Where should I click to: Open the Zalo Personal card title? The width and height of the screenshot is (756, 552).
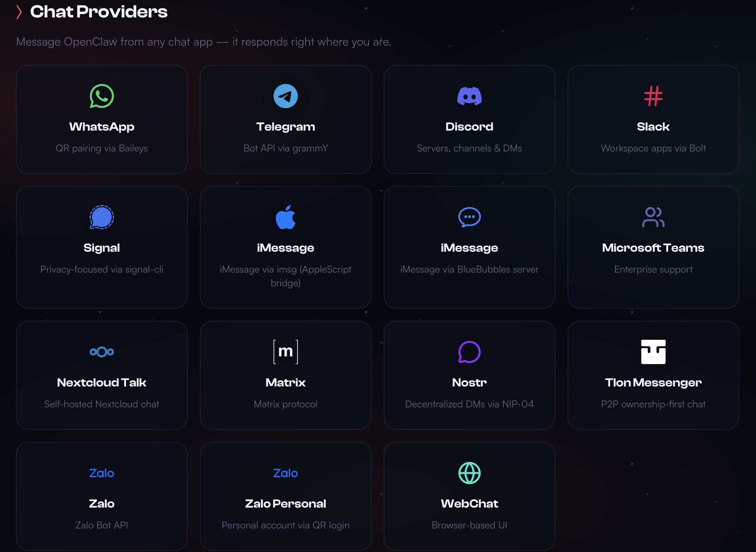tap(285, 503)
